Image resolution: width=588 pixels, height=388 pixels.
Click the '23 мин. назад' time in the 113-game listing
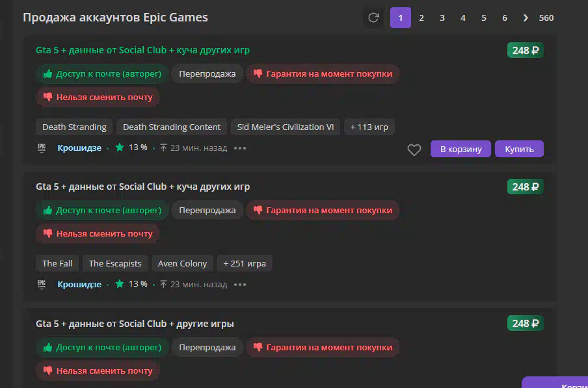199,148
